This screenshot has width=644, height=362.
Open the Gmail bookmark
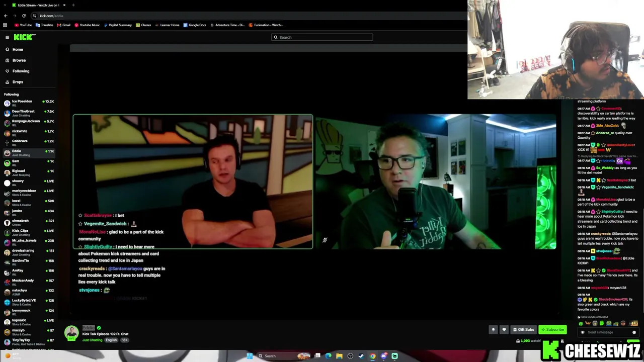click(63, 25)
